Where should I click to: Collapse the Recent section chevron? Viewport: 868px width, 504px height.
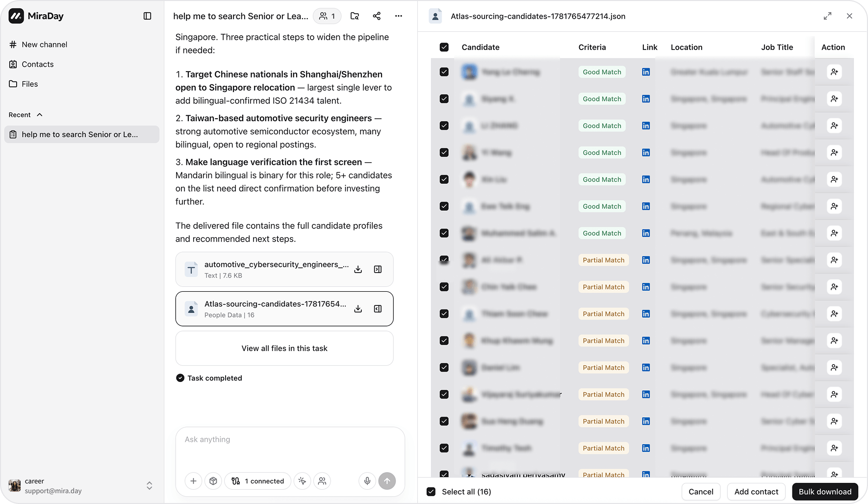(x=40, y=115)
